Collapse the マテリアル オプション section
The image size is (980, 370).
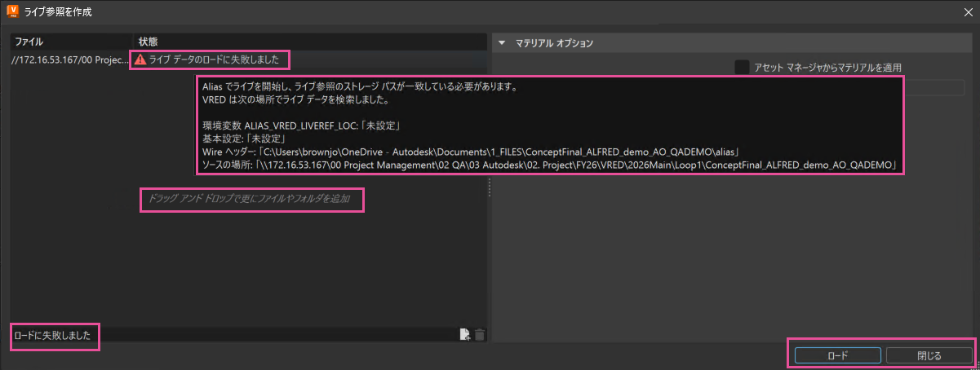pyautogui.click(x=502, y=43)
